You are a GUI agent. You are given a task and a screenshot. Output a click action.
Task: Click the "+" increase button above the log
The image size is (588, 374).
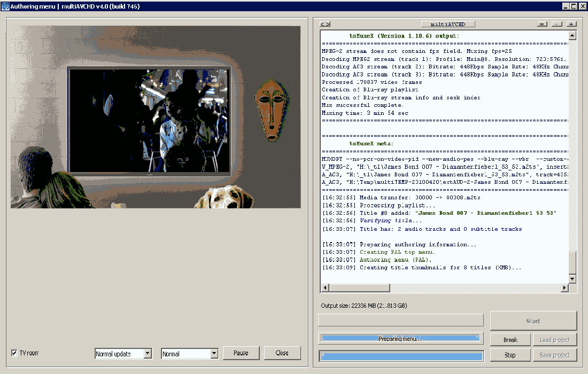click(x=571, y=24)
